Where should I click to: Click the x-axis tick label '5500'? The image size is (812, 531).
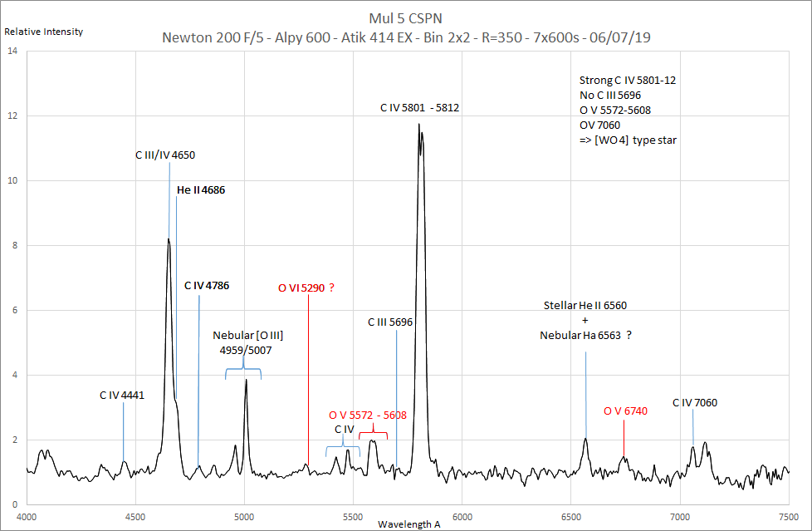pos(353,517)
